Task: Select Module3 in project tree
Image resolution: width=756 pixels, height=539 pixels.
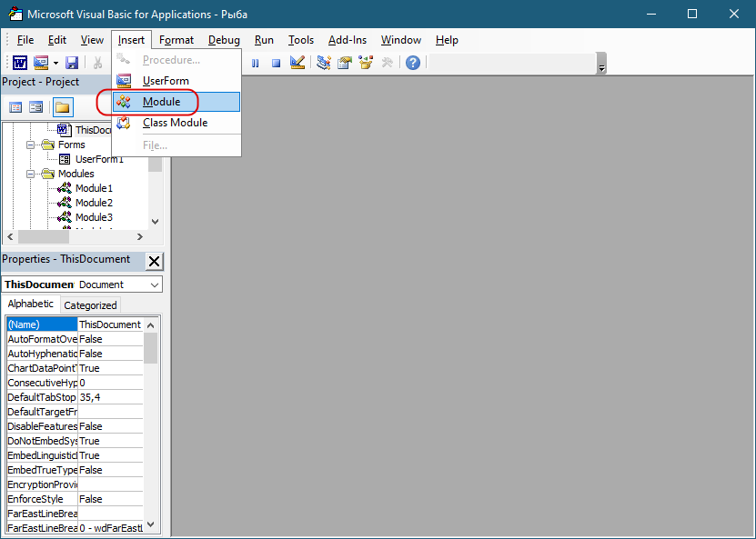Action: (x=94, y=217)
